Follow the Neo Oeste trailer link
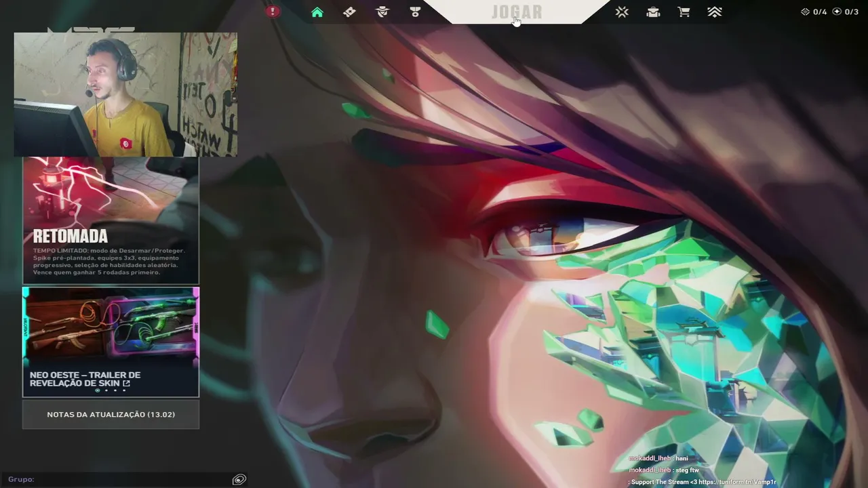The image size is (868, 488). pyautogui.click(x=85, y=379)
